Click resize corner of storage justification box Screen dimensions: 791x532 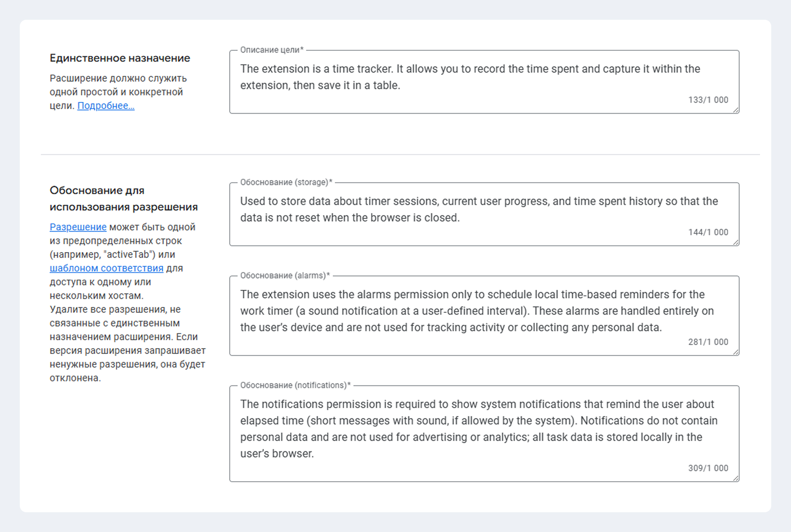(736, 243)
